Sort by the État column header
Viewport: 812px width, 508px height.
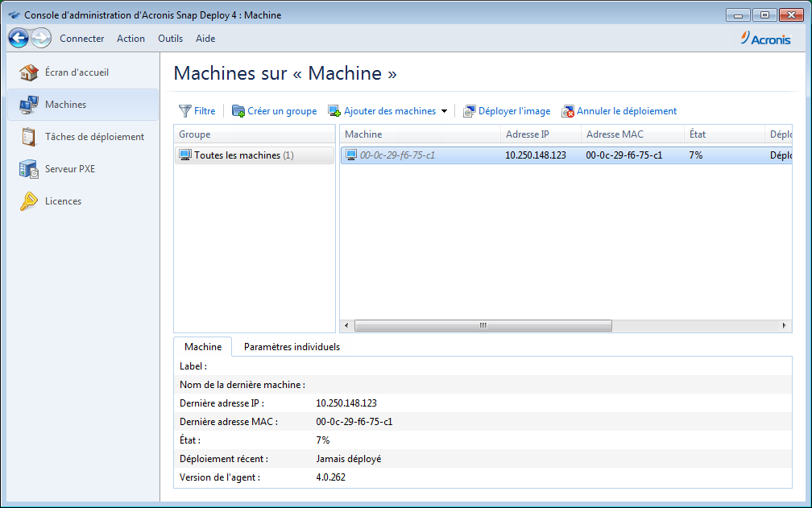[698, 134]
